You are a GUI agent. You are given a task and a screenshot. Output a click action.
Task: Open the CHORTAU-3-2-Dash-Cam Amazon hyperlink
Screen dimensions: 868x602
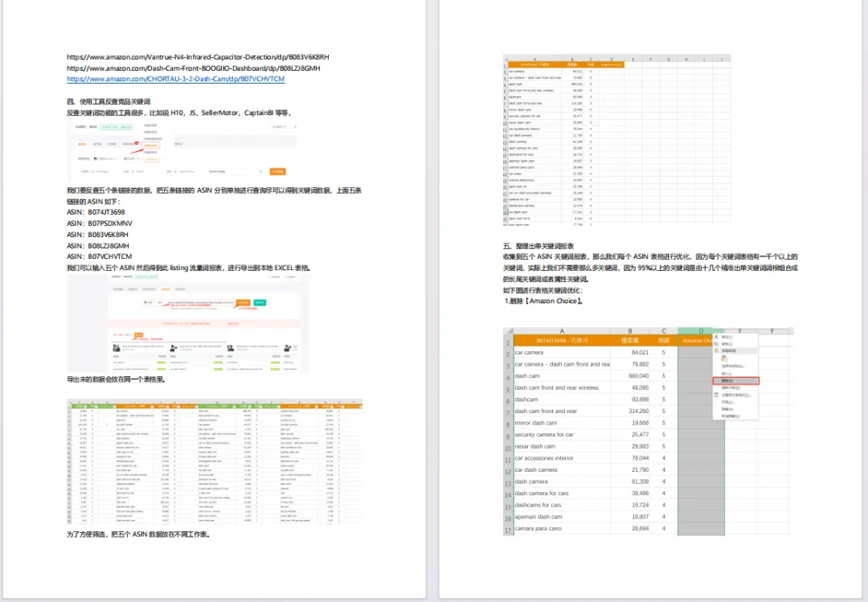pyautogui.click(x=175, y=80)
